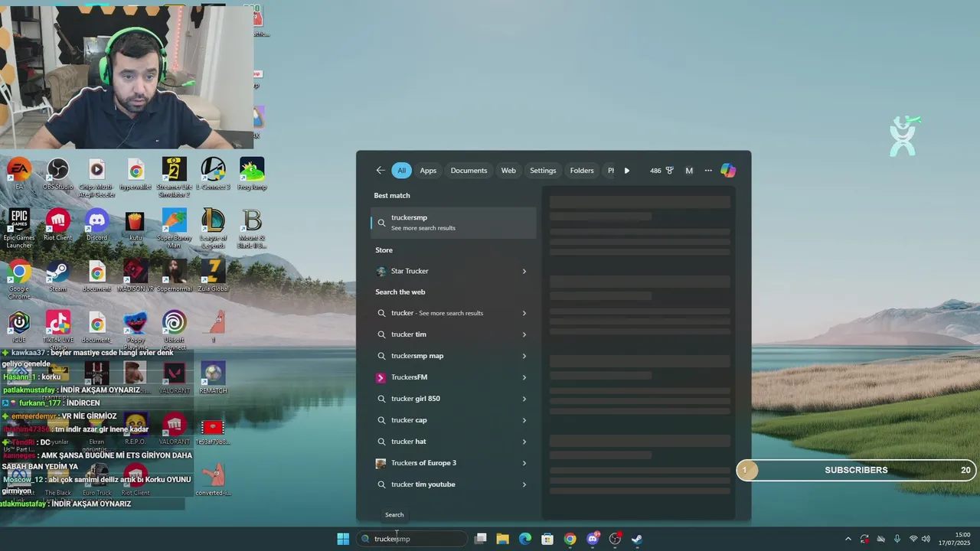Switch to the Folders search tab
The height and width of the screenshot is (551, 980).
coord(582,171)
